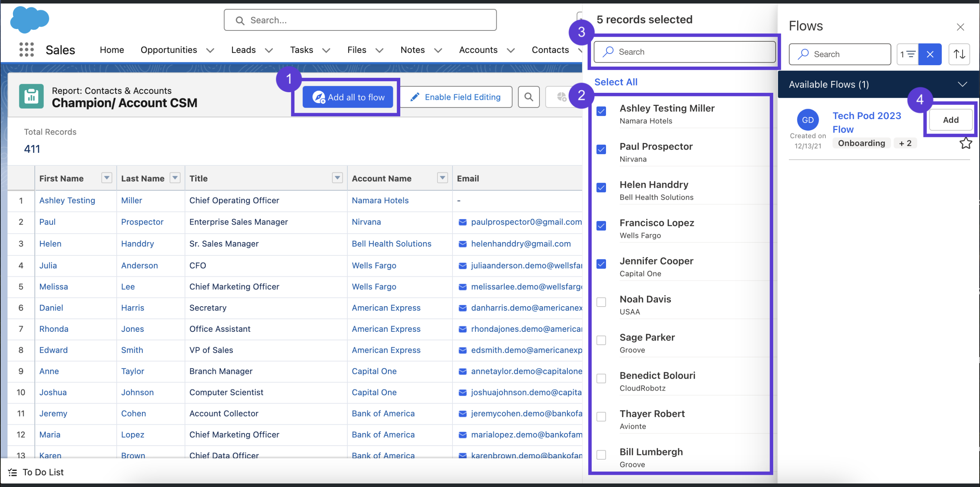The width and height of the screenshot is (980, 487).
Task: Expand the Account Name column dropdown
Action: [442, 178]
